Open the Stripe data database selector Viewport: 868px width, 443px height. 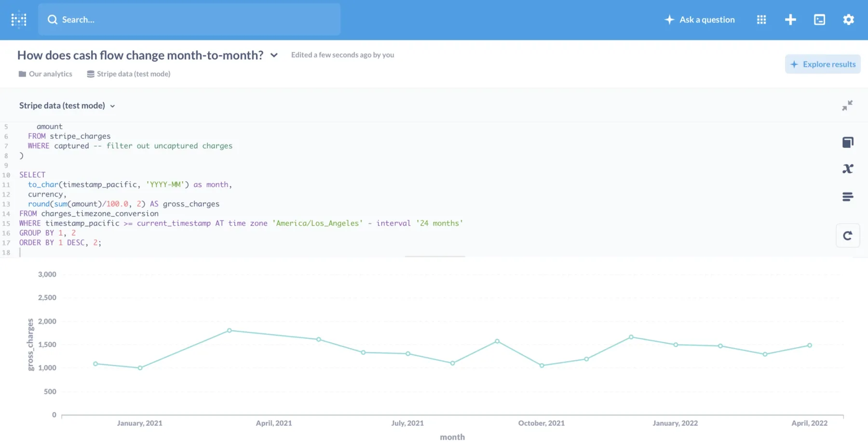67,105
